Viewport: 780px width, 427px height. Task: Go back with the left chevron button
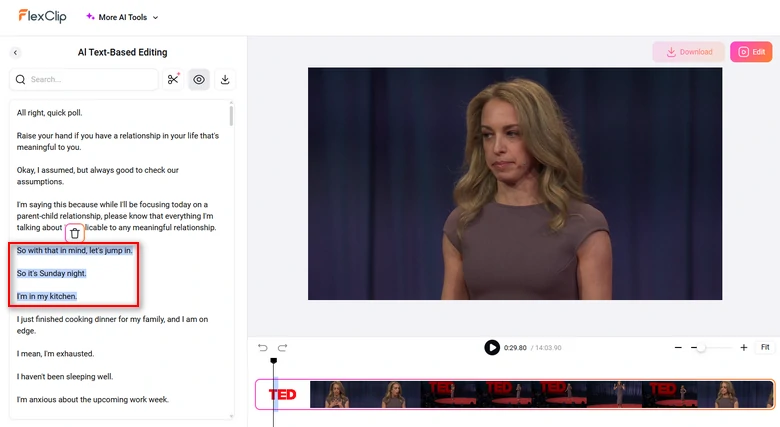(15, 52)
